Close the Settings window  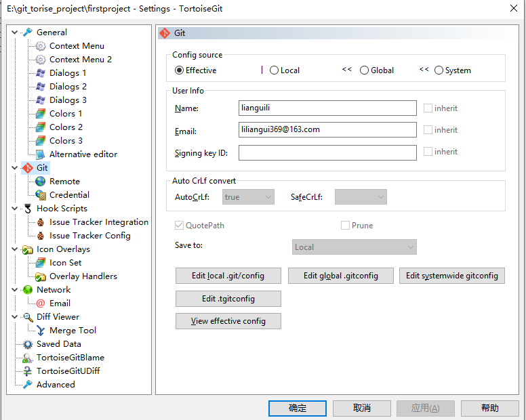514,8
